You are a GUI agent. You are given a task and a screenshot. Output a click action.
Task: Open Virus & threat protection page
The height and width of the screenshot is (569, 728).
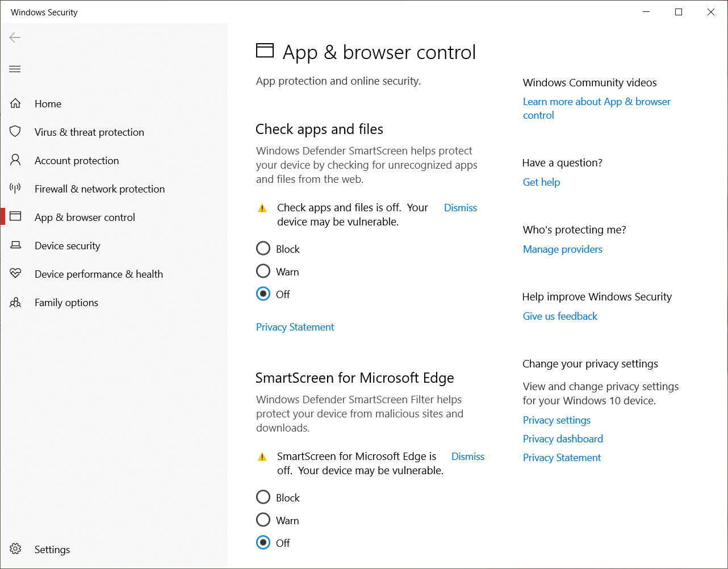point(89,132)
